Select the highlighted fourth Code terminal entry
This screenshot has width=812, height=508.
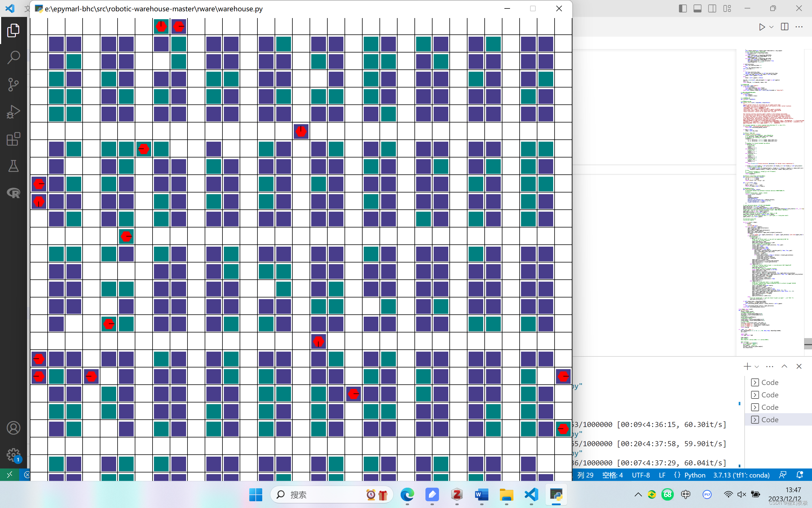[x=778, y=420]
